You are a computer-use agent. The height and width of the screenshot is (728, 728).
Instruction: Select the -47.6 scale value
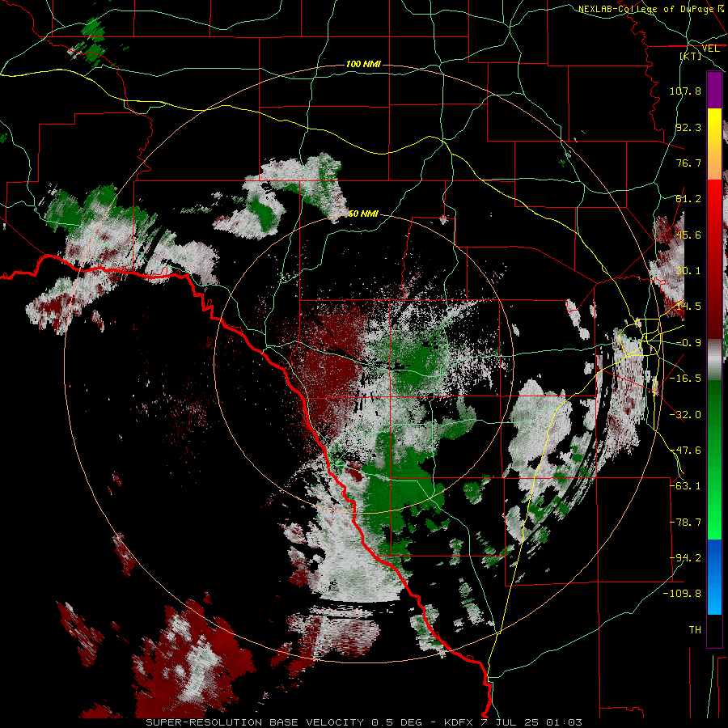[x=685, y=451]
